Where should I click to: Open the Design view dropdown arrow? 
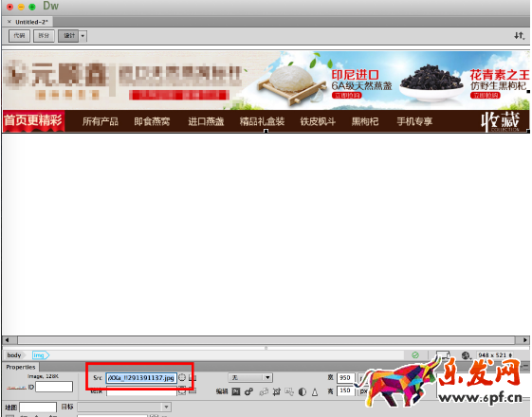click(83, 36)
